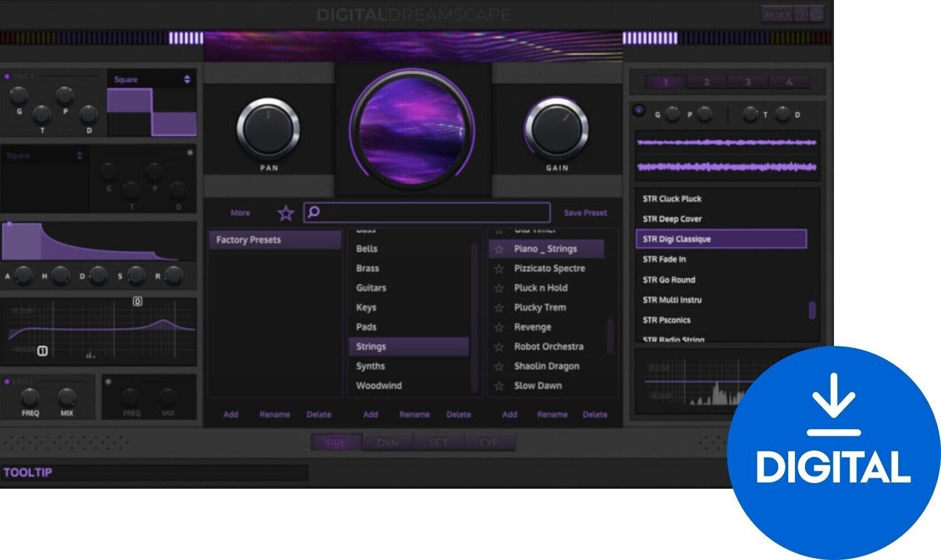Open the Square waveform dropdown for OSC 1
Image resolution: width=941 pixels, height=560 pixels.
click(188, 79)
